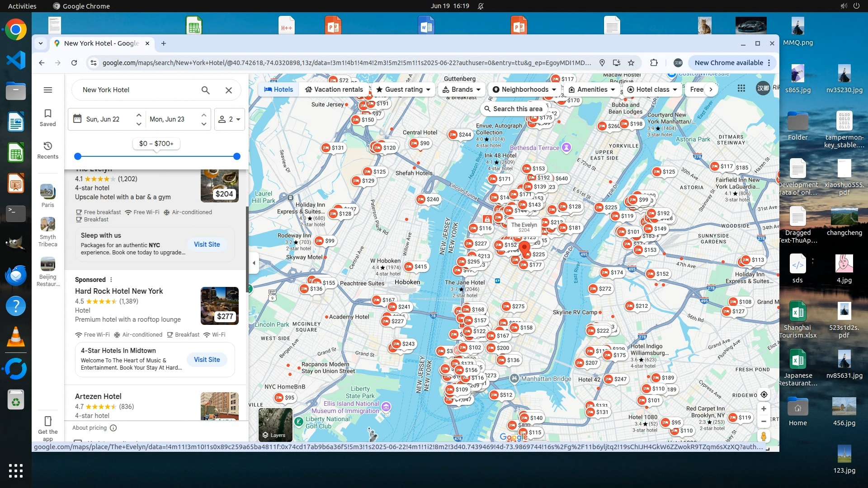Open the Saved places icon

[47, 117]
